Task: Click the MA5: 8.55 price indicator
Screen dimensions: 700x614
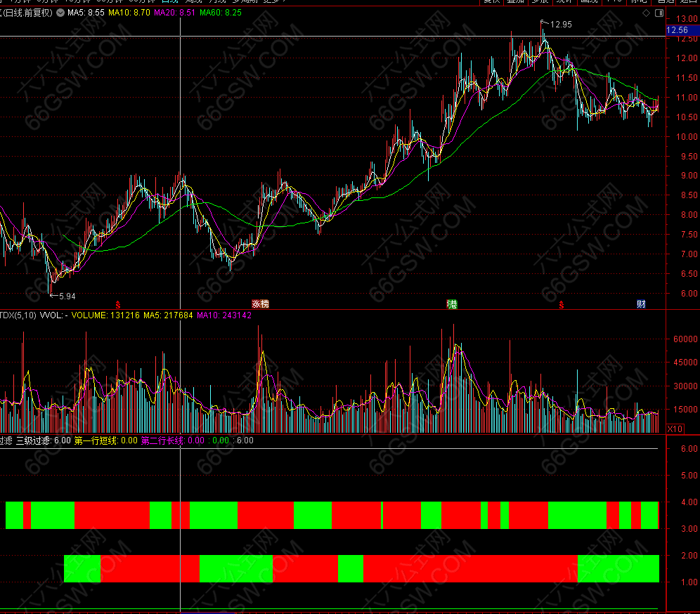Action: (x=86, y=13)
